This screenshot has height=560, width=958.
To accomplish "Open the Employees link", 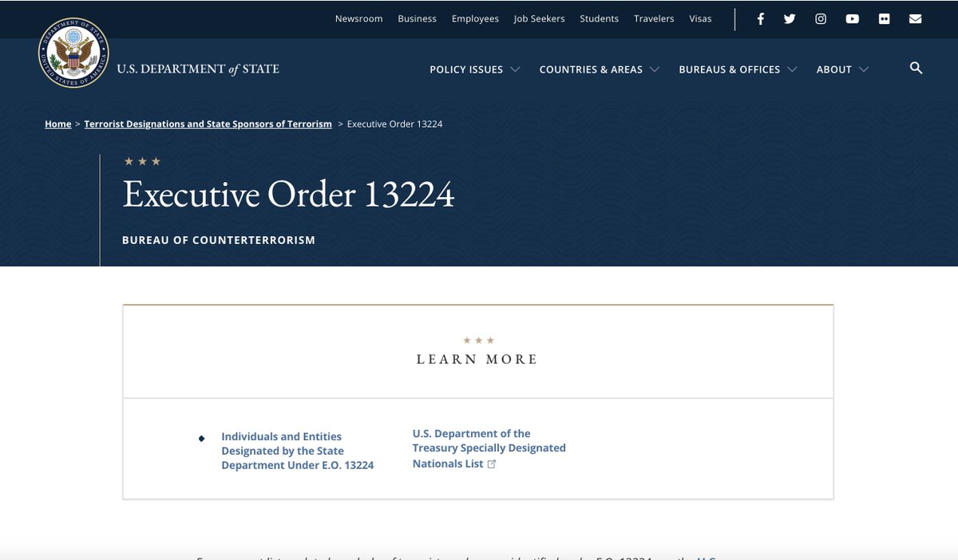I will tap(475, 18).
